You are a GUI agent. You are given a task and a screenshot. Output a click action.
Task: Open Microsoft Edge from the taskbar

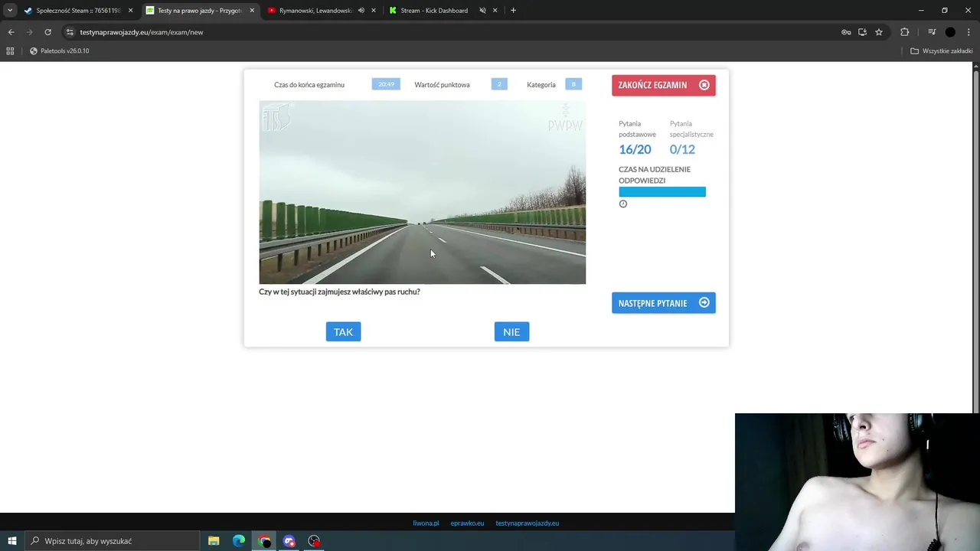[239, 541]
